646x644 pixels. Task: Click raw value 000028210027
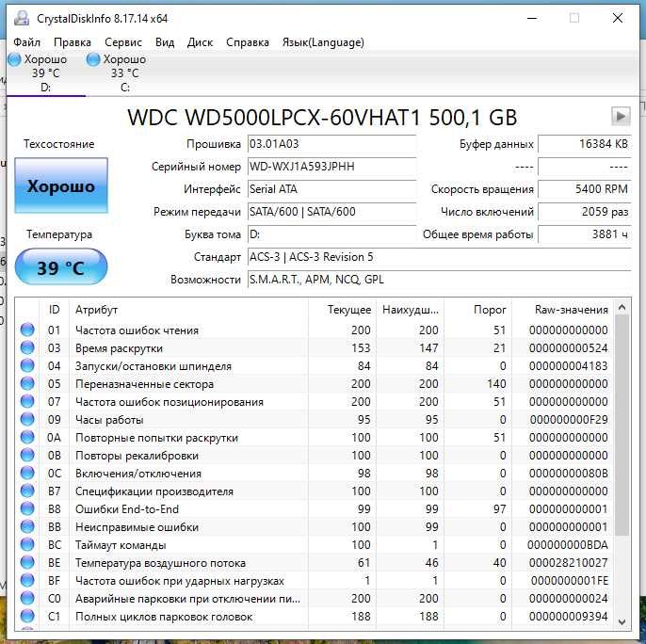coord(569,562)
